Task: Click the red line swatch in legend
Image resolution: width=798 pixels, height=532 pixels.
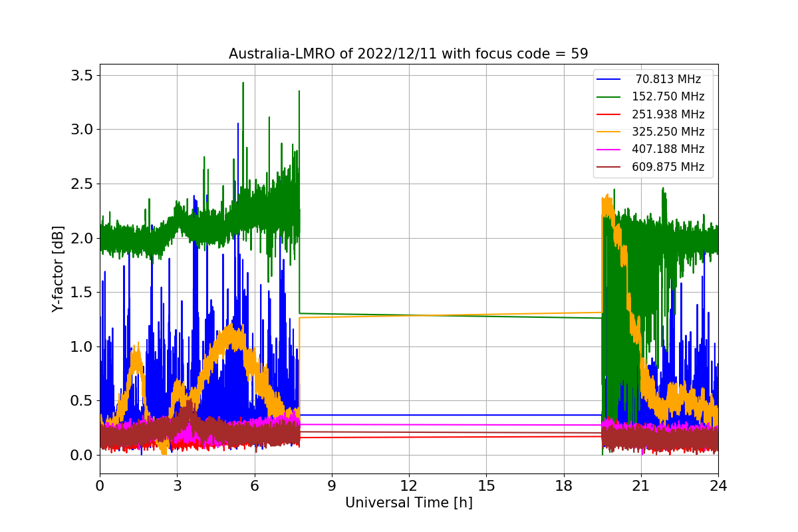Action: click(x=608, y=114)
